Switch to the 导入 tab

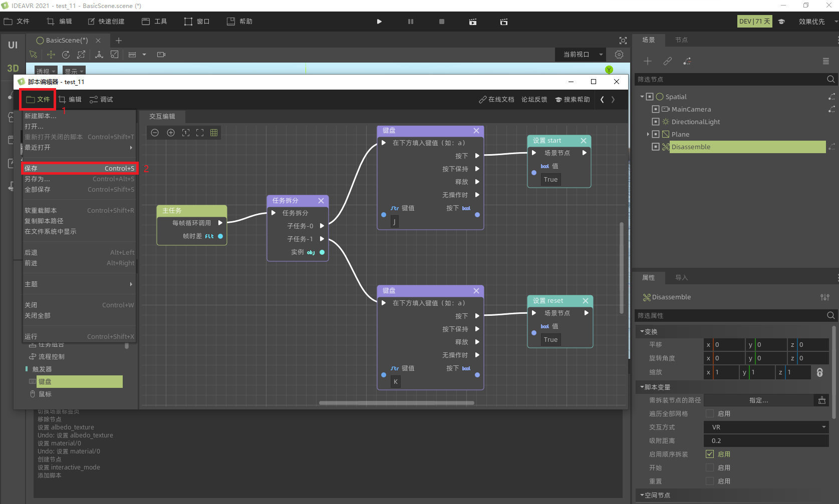(681, 278)
